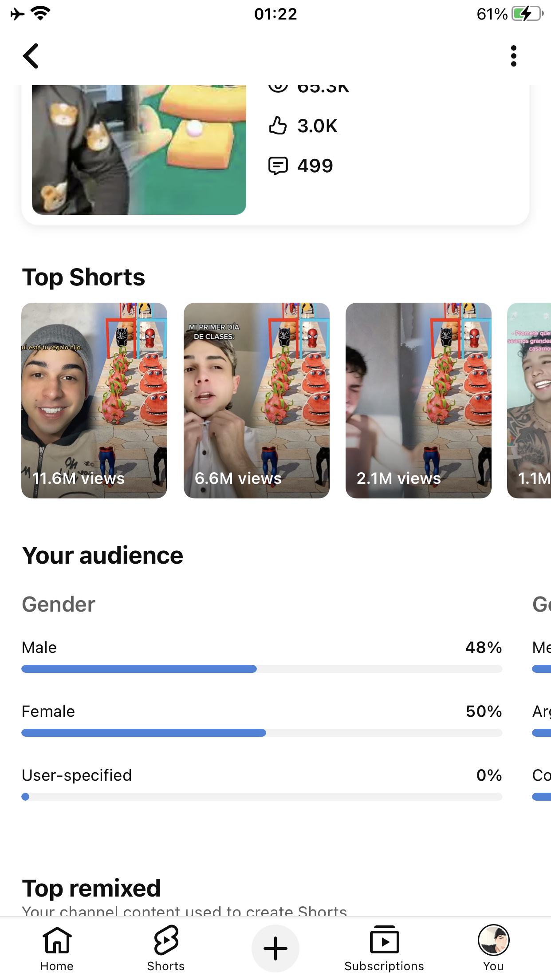Open the Short with 2.1M views

coord(418,400)
